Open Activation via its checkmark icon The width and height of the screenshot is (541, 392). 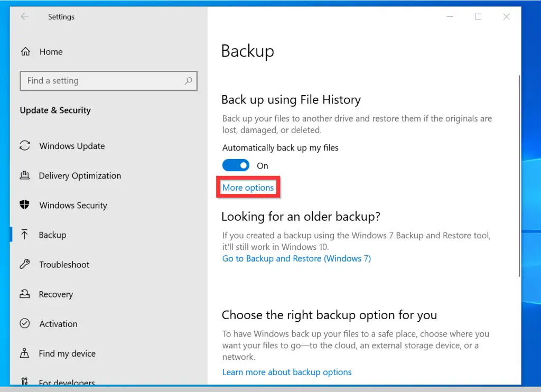(25, 323)
